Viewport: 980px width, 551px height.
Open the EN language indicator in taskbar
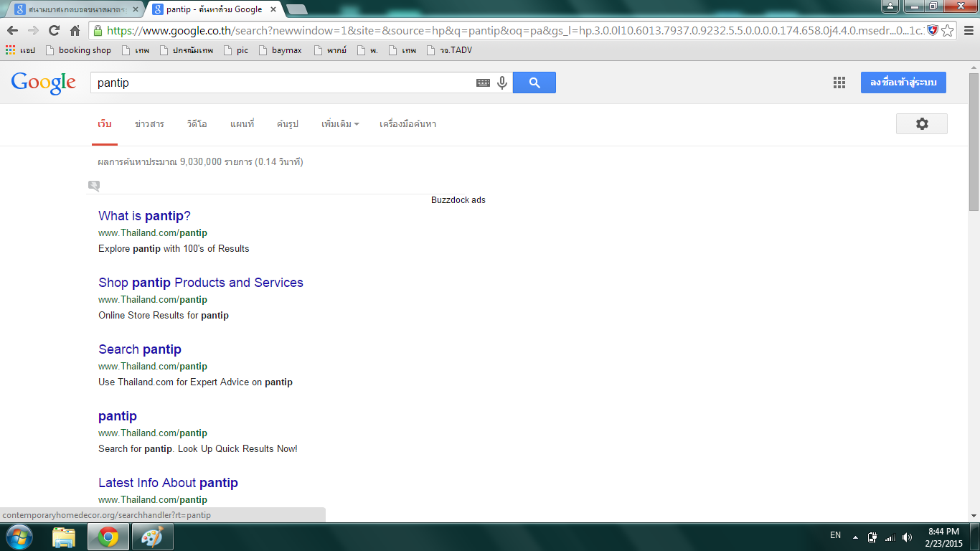tap(835, 535)
